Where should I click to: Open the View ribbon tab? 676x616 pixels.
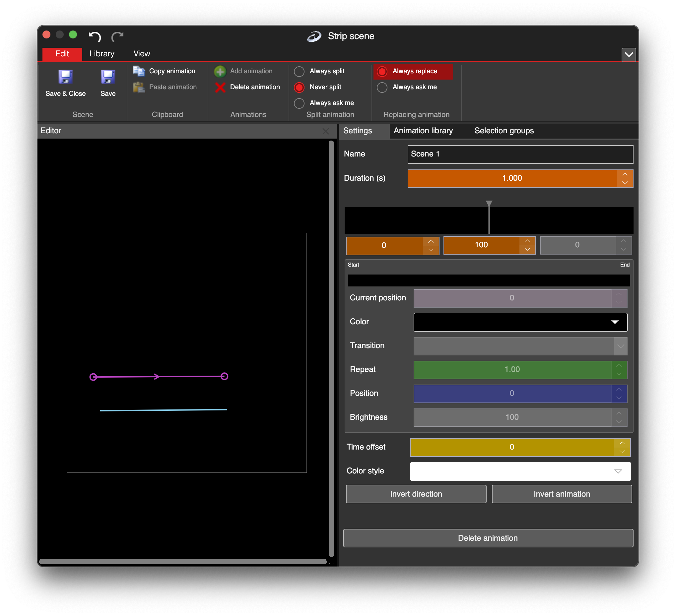[142, 54]
